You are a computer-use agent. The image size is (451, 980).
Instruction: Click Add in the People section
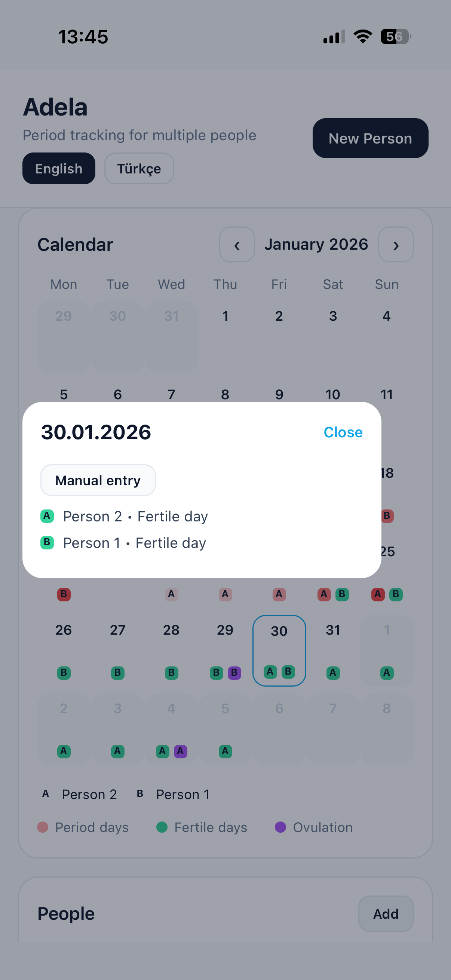click(386, 914)
